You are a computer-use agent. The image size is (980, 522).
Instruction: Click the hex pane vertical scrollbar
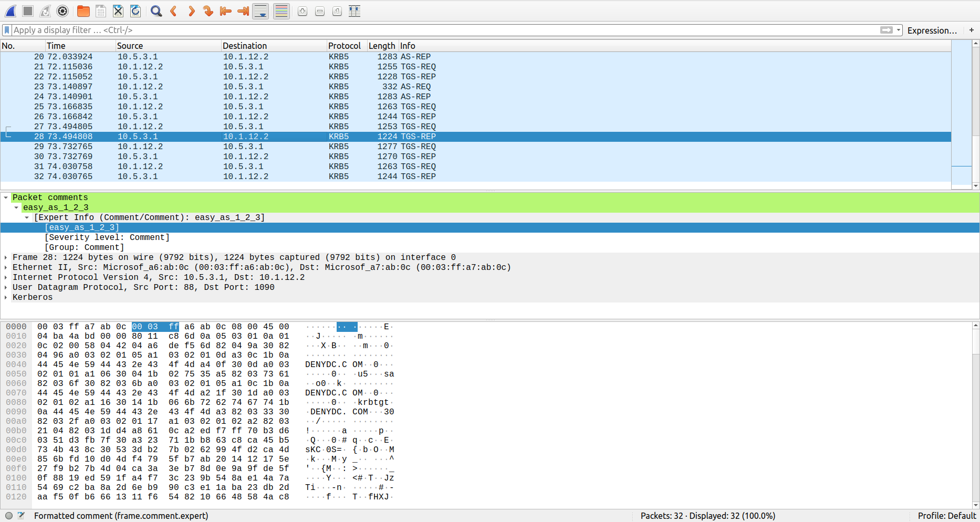[x=976, y=415]
